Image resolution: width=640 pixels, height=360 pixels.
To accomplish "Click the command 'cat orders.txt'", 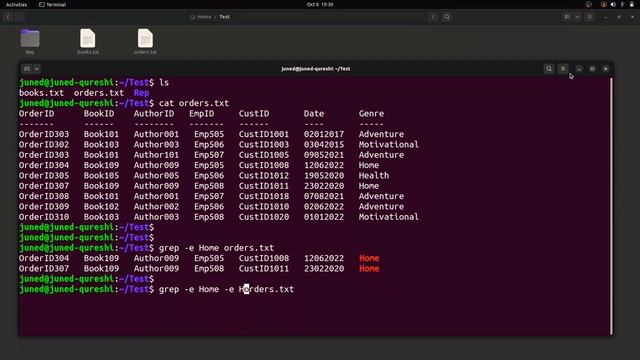I will coord(194,103).
